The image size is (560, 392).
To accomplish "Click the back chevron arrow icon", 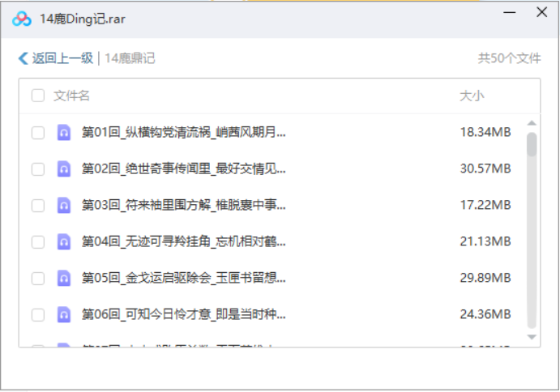I will (x=23, y=58).
